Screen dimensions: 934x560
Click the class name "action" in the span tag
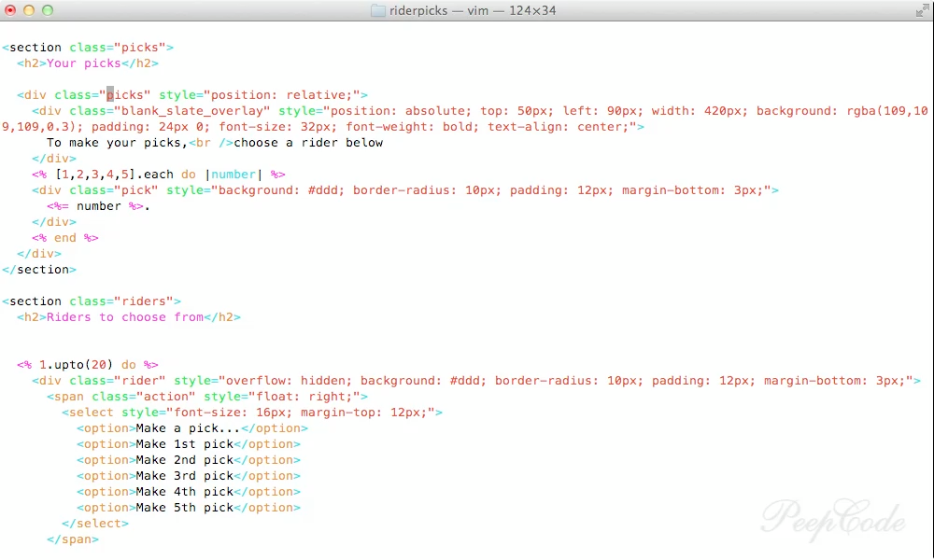click(166, 397)
